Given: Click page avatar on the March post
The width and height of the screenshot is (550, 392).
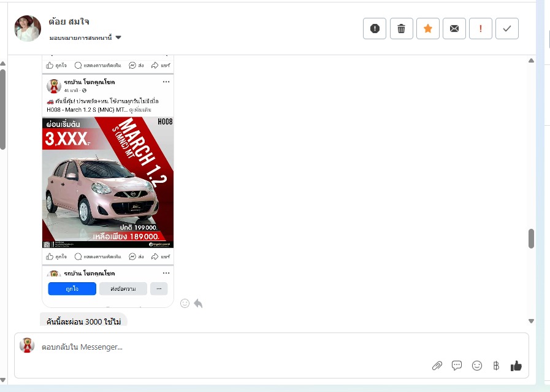Looking at the screenshot, I should pos(54,86).
